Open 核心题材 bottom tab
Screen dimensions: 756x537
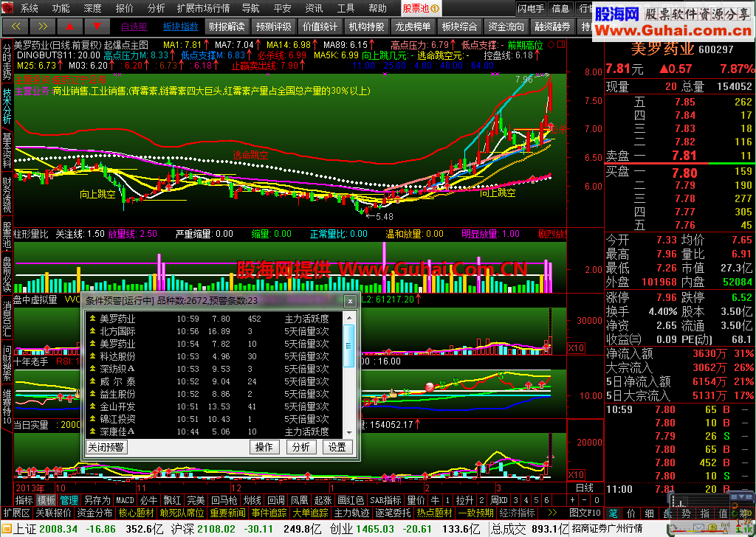tap(137, 513)
